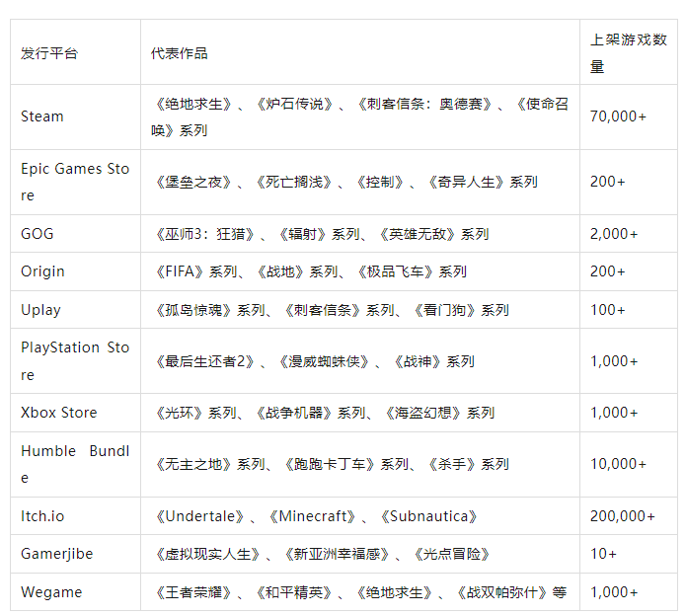Click the 《虚拟现实人生》 works cell

360,554
